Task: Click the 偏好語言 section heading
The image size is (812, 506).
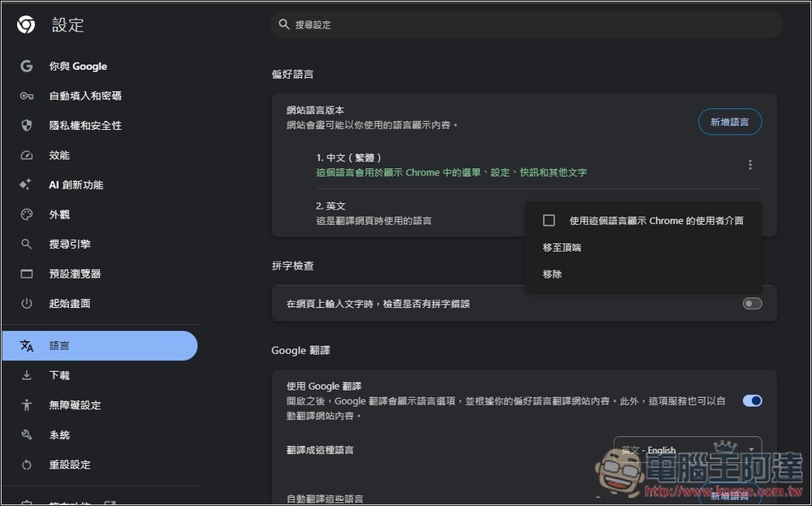Action: click(x=292, y=74)
